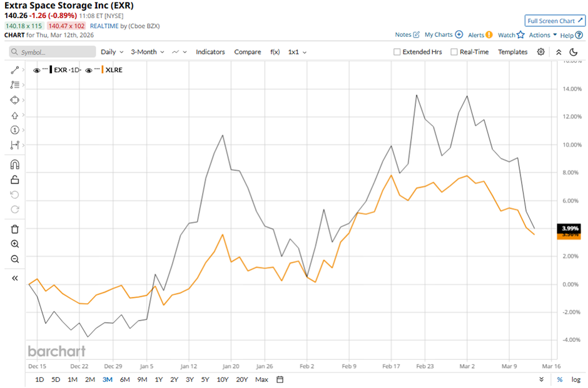Switch to dark mode moon icon

[574, 52]
